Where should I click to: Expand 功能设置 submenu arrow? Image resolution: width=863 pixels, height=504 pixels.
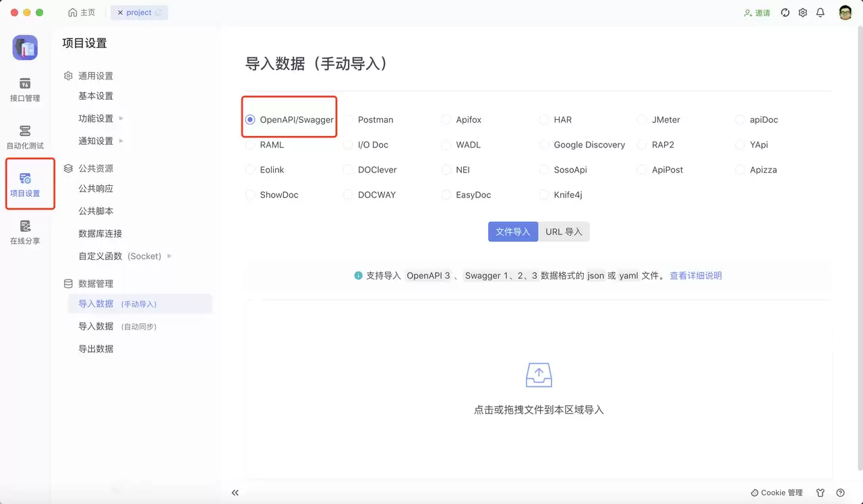[x=121, y=119]
